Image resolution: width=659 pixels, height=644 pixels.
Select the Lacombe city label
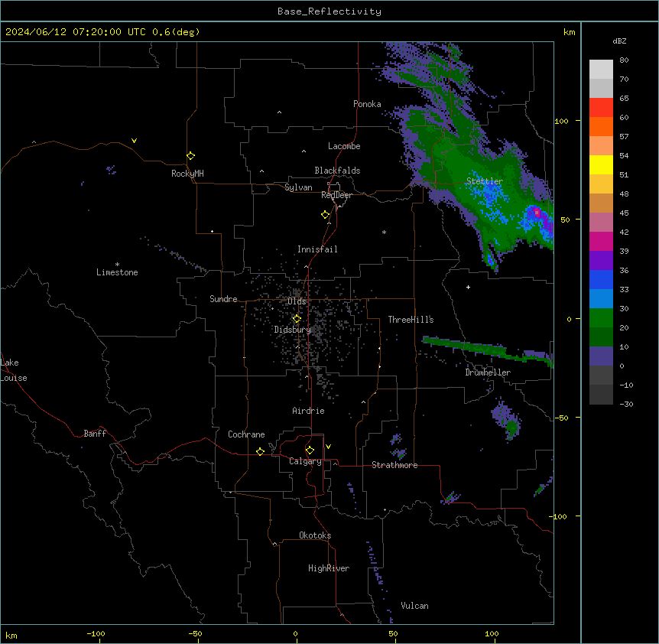coord(344,146)
